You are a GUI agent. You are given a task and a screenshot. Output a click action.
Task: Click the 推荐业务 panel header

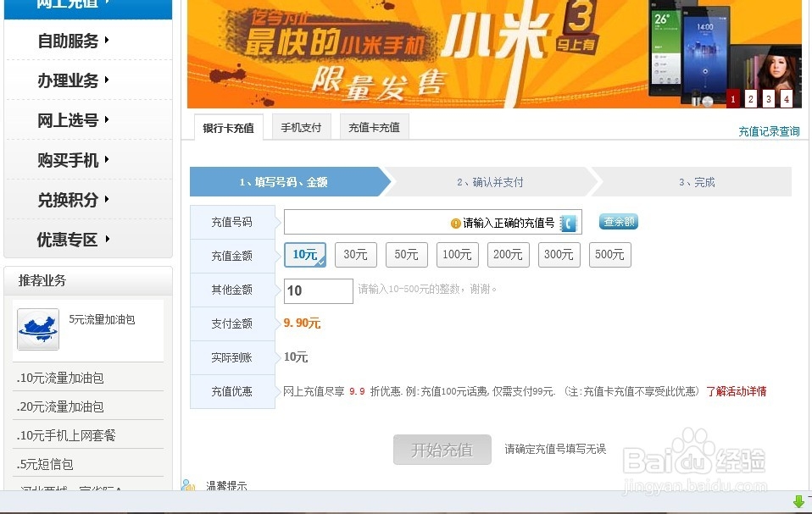[88, 281]
